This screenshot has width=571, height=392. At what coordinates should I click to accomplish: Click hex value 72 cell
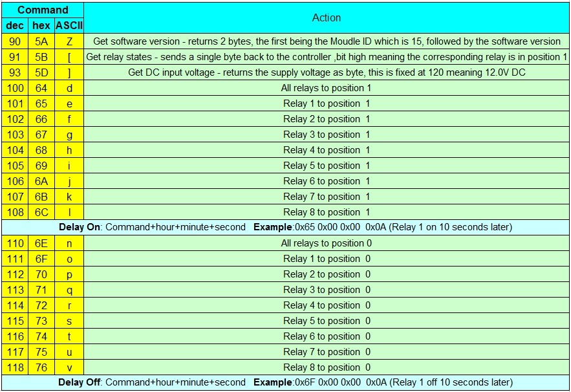pos(41,305)
